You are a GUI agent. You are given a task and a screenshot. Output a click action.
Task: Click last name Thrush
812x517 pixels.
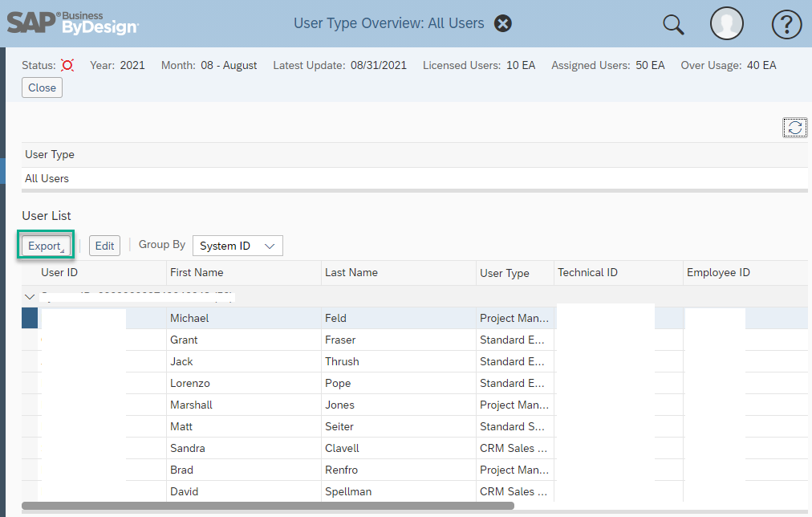pos(342,361)
